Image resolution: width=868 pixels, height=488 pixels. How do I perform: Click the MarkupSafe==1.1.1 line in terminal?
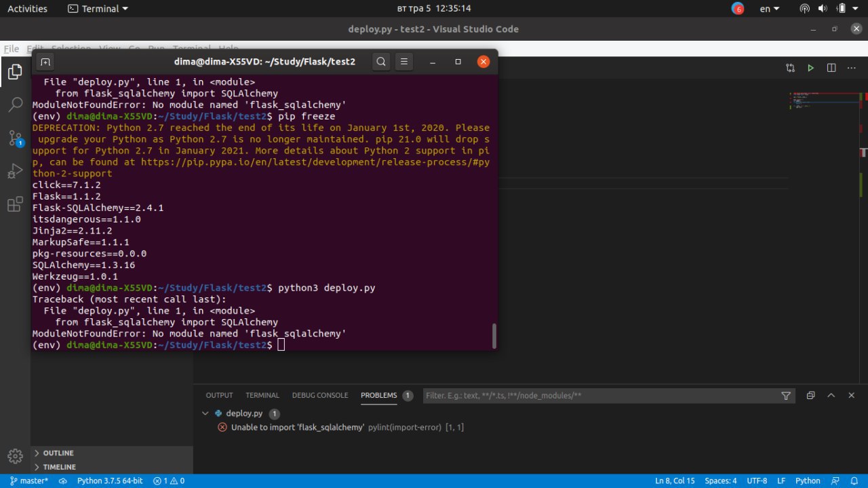click(81, 242)
